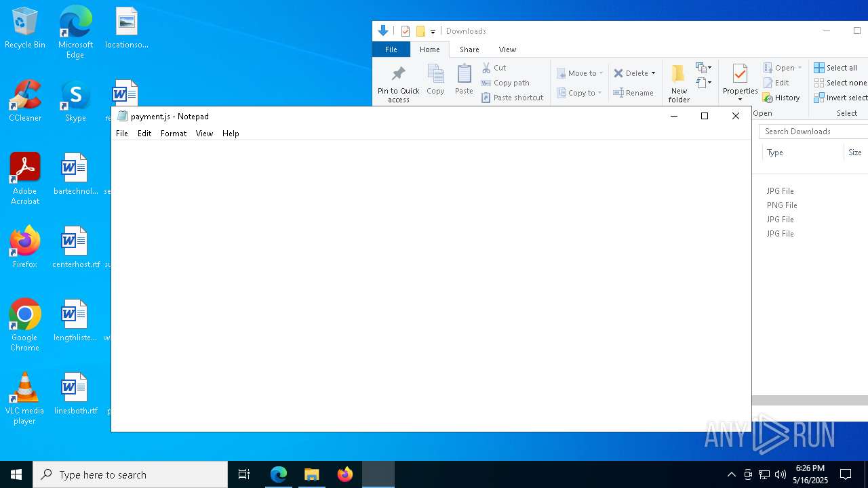Click Properties checkmark icon in Explorer ribbon
This screenshot has width=868, height=488.
(740, 73)
